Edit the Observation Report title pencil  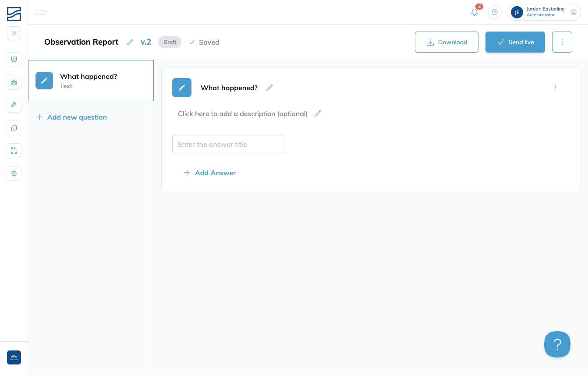(130, 42)
